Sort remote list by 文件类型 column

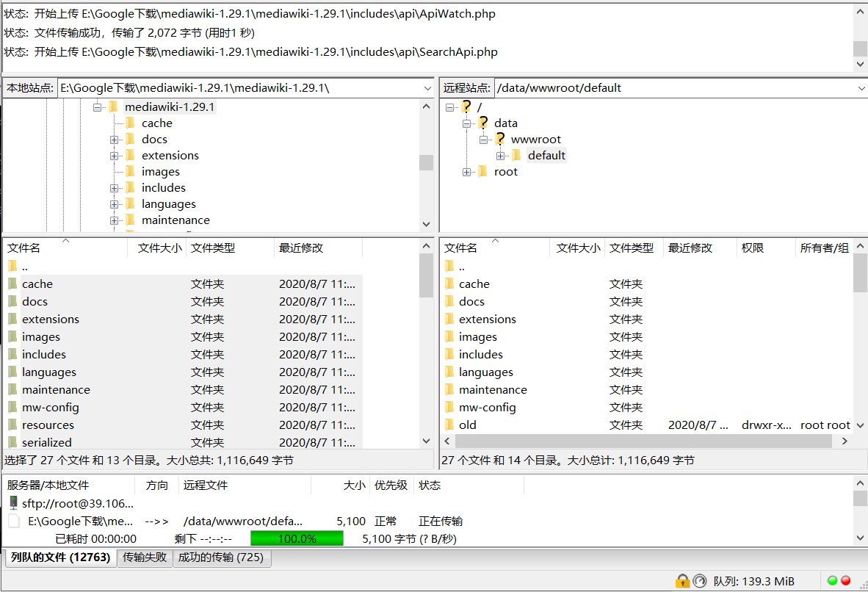click(634, 248)
